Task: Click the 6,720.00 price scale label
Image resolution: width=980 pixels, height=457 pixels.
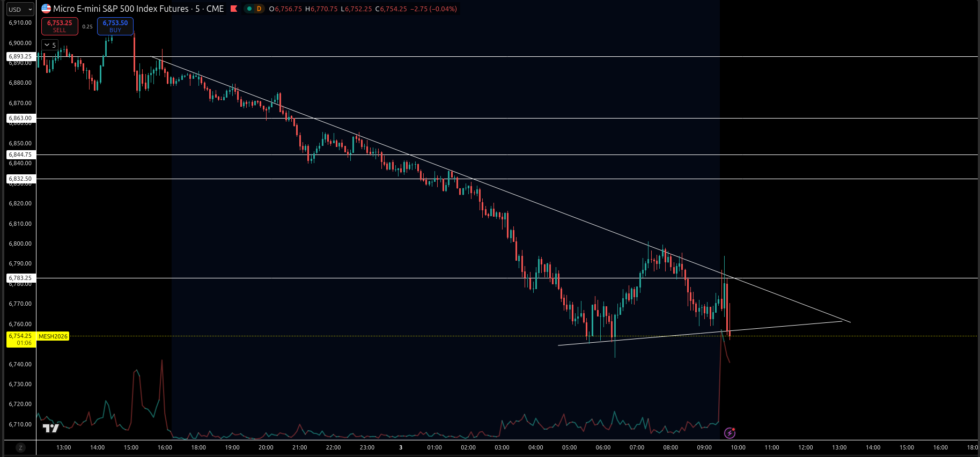Action: coord(20,404)
